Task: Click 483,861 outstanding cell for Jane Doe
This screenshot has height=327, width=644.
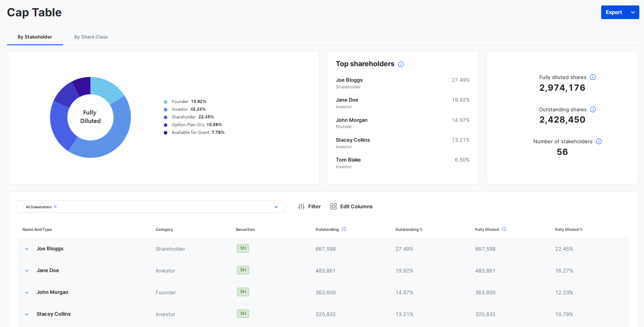Action: tap(326, 271)
